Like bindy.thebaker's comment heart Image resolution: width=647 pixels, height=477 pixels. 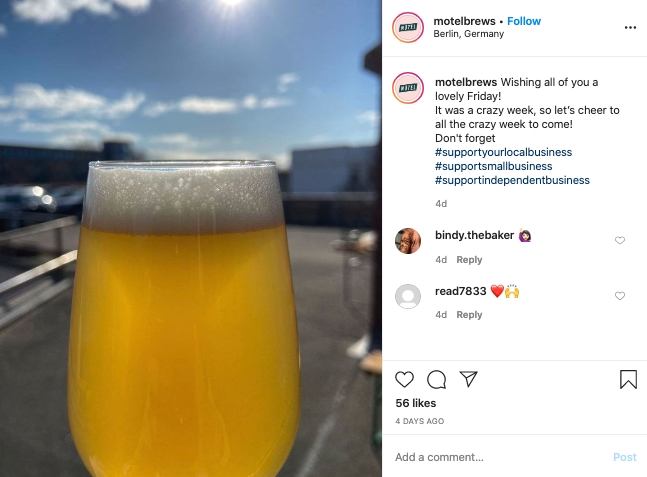[x=620, y=240]
